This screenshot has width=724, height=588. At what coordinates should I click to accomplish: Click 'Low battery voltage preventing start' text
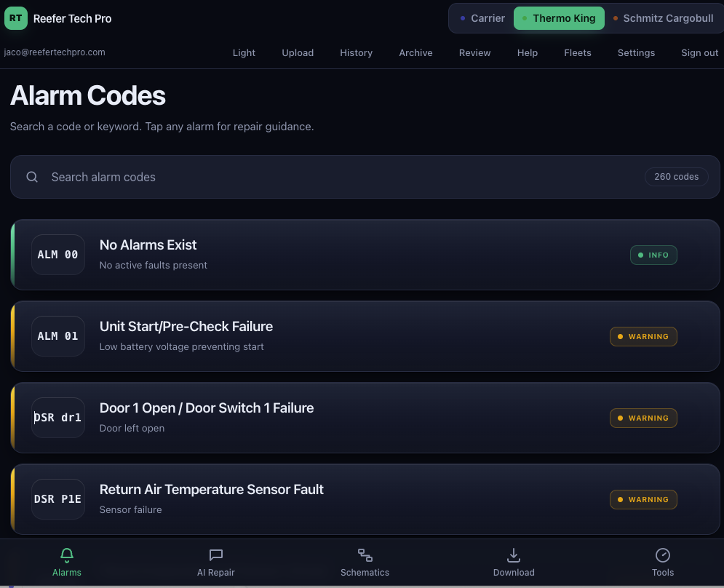[181, 347]
